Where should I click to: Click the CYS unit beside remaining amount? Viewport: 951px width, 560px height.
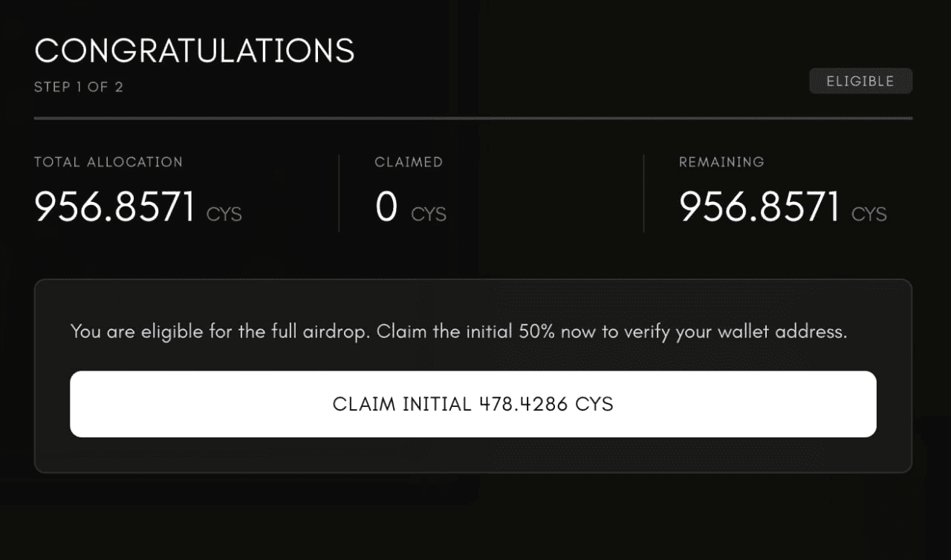coord(869,215)
